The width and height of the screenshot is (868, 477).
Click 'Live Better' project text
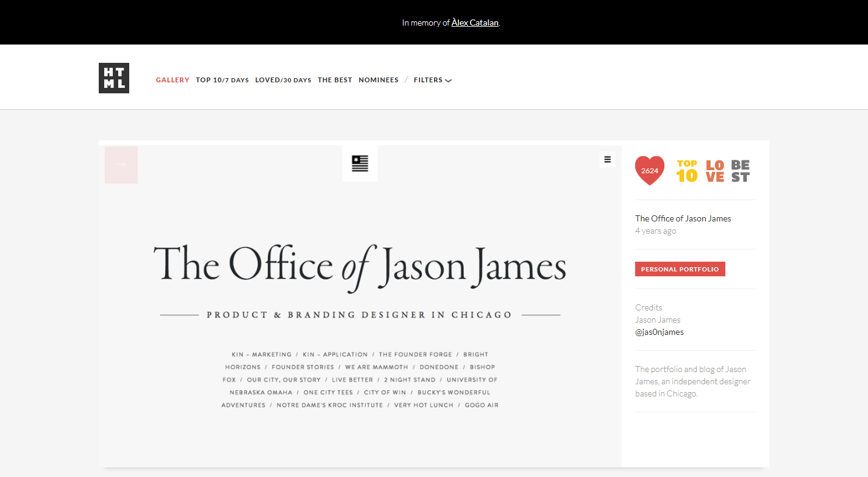(352, 380)
